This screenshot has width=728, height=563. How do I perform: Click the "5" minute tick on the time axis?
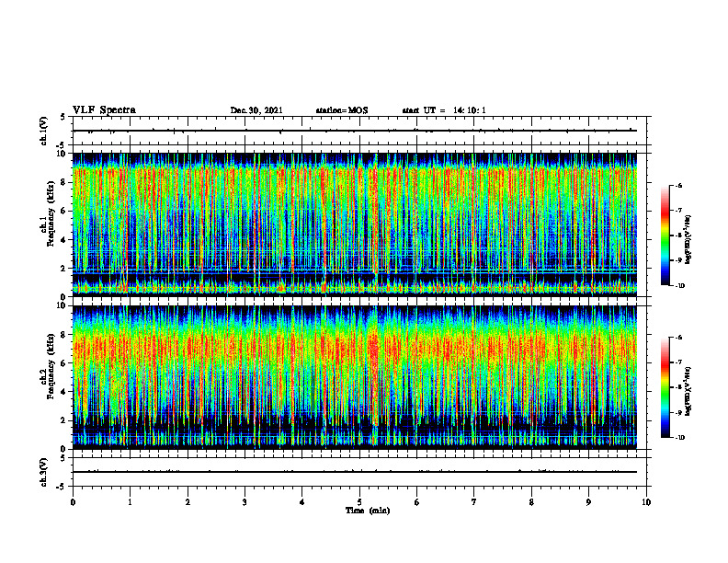coord(359,502)
